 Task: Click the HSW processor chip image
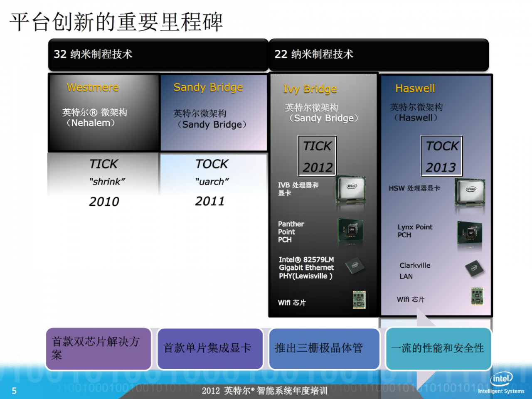[470, 192]
